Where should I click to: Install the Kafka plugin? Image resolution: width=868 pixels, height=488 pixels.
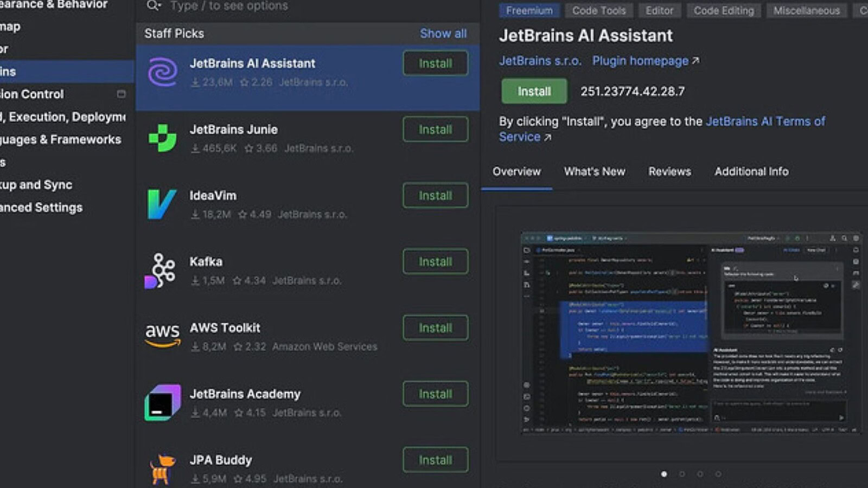435,262
